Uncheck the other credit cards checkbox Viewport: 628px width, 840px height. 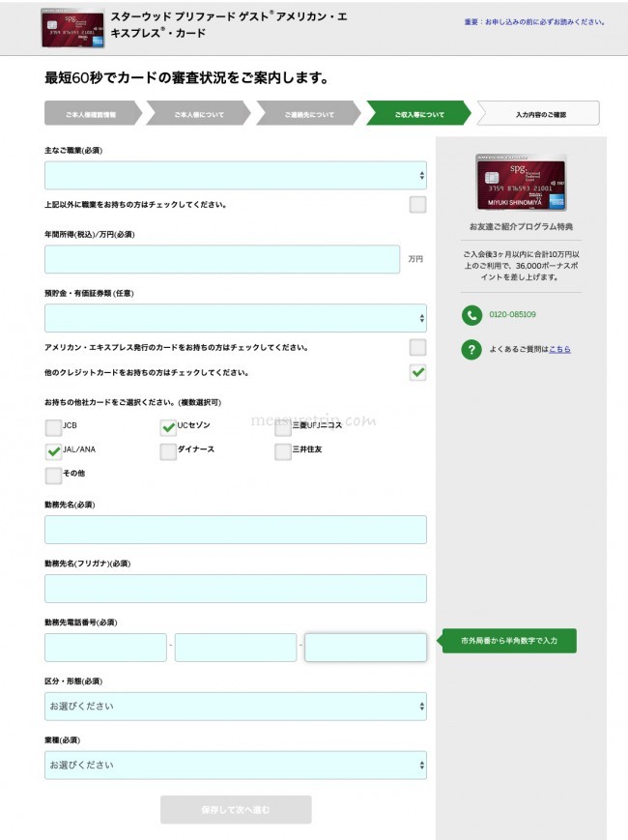417,372
